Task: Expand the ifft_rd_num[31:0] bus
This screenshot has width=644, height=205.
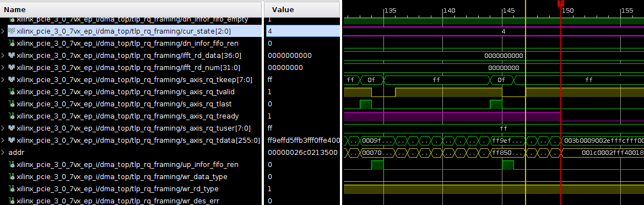Action: pyautogui.click(x=3, y=67)
